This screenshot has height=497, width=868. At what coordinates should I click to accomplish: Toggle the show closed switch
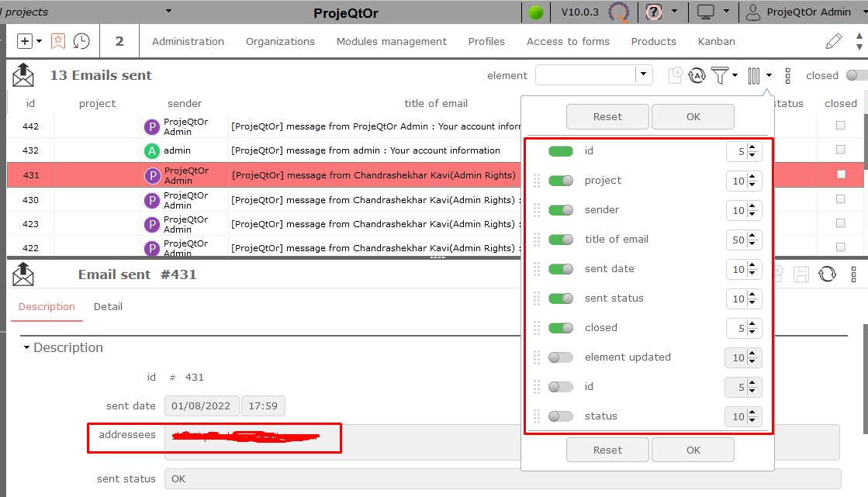tap(856, 75)
